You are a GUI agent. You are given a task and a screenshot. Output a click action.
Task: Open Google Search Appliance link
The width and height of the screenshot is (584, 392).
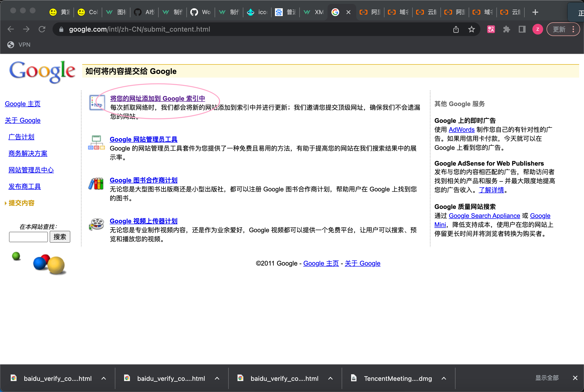(x=484, y=216)
